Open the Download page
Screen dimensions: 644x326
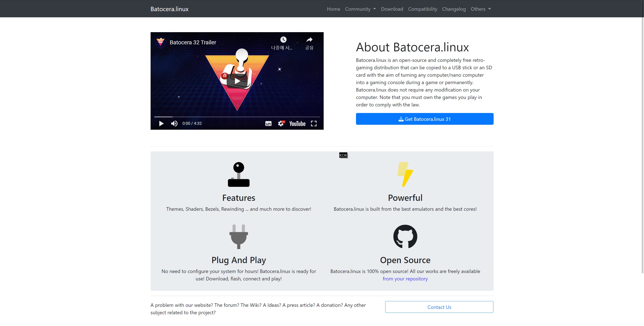[x=392, y=9]
